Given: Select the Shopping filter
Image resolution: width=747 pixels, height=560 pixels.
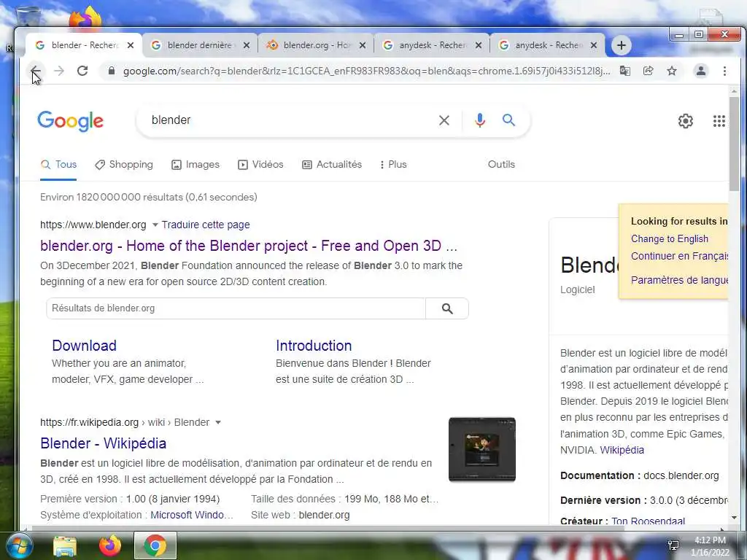Looking at the screenshot, I should coord(124,165).
